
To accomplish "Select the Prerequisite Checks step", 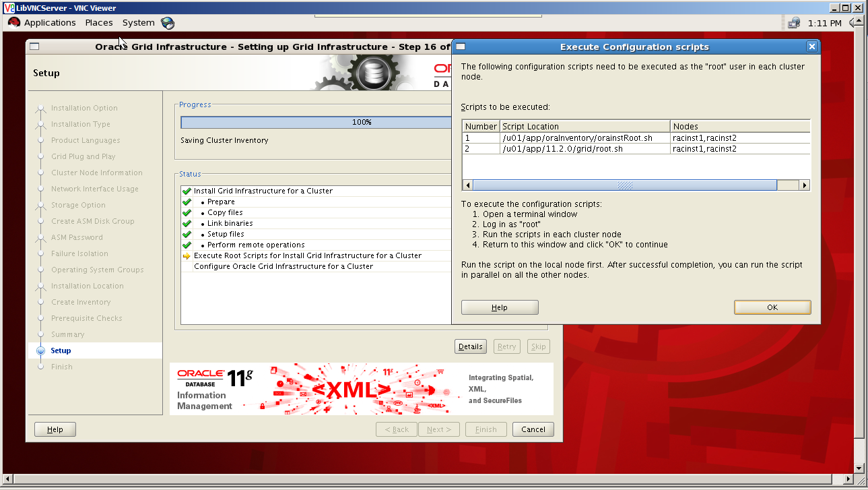I will click(87, 318).
